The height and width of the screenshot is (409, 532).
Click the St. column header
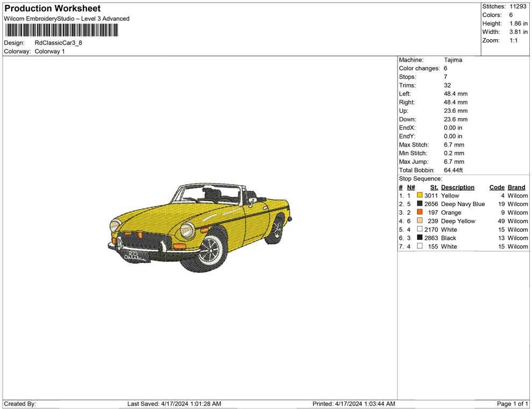[x=434, y=187]
